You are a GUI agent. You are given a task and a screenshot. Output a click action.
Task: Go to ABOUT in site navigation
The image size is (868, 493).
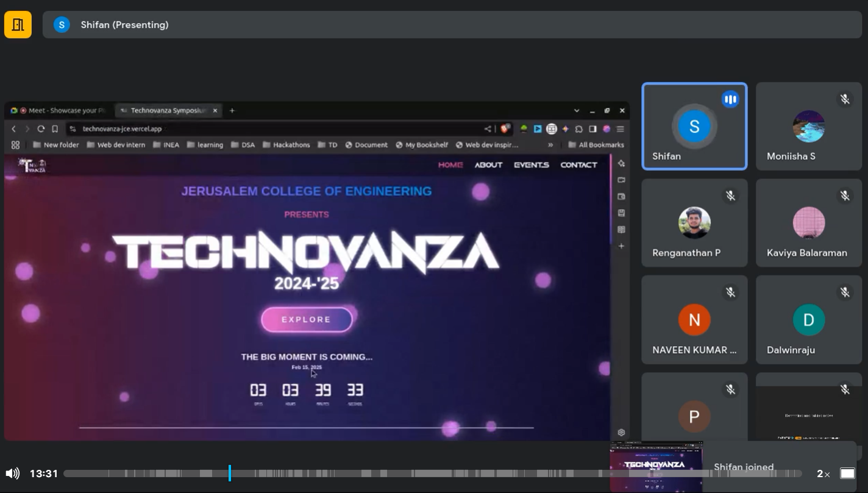[x=488, y=165]
